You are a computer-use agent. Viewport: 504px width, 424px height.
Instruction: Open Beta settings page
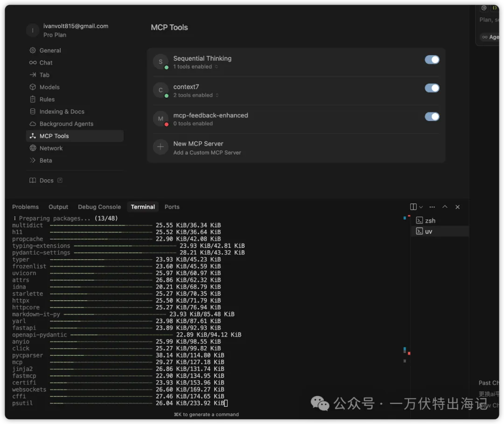pos(75,160)
